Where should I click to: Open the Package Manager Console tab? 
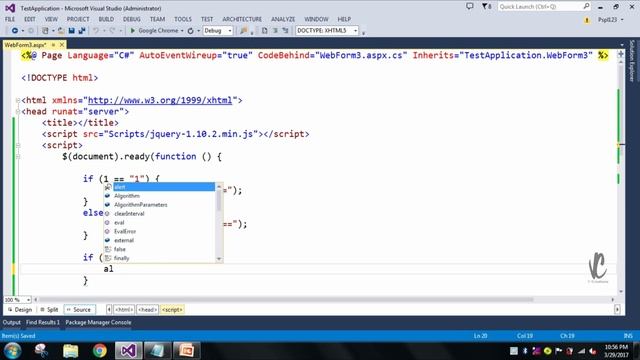click(x=98, y=322)
